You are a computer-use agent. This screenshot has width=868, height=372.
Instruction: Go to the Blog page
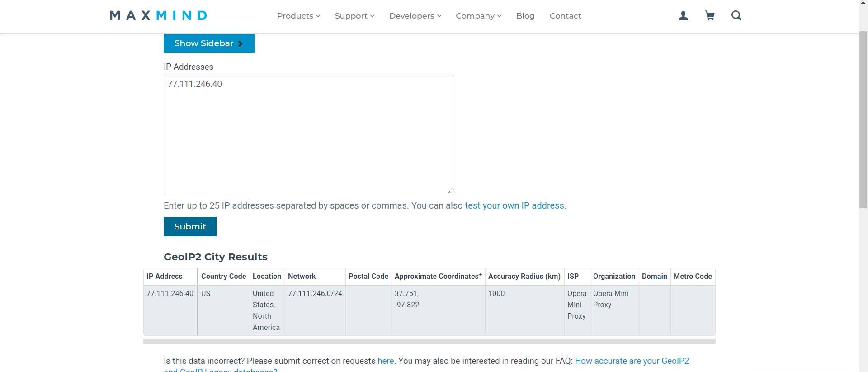[525, 16]
